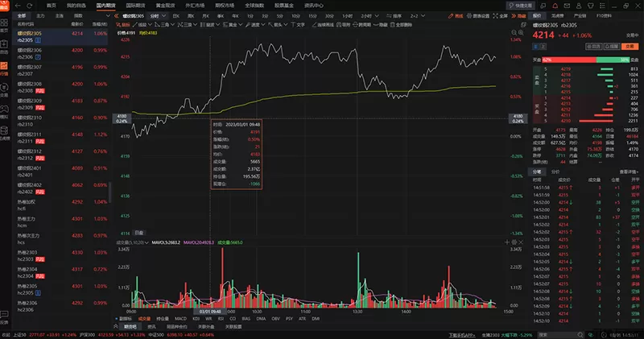The height and width of the screenshot is (339, 644).
Task: Open the top-right list menu icon
Action: (602, 6)
